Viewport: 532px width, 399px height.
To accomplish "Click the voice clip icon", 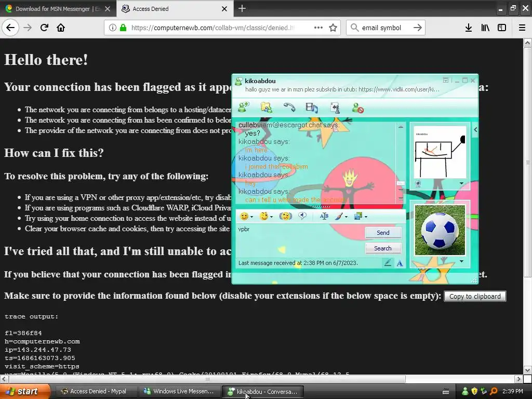I will coord(302,216).
